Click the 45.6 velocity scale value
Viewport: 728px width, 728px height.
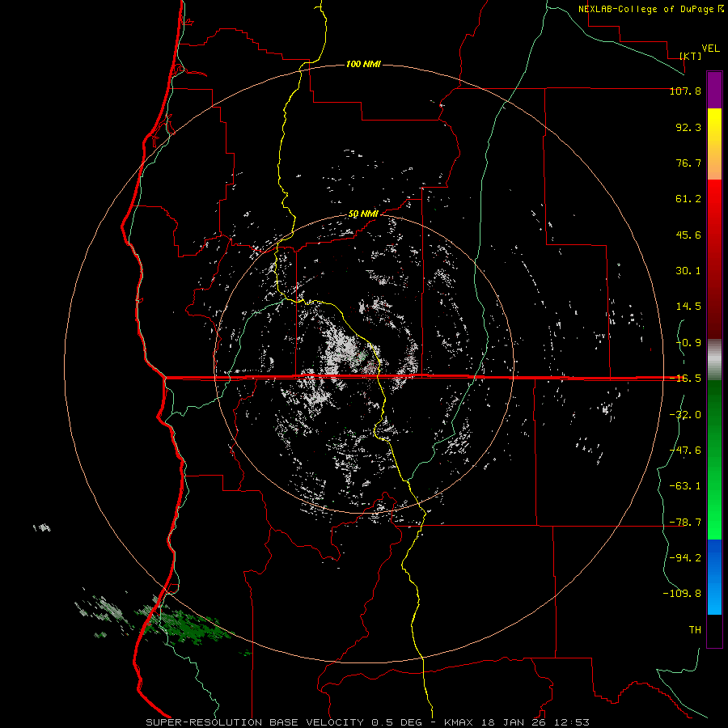[x=688, y=235]
